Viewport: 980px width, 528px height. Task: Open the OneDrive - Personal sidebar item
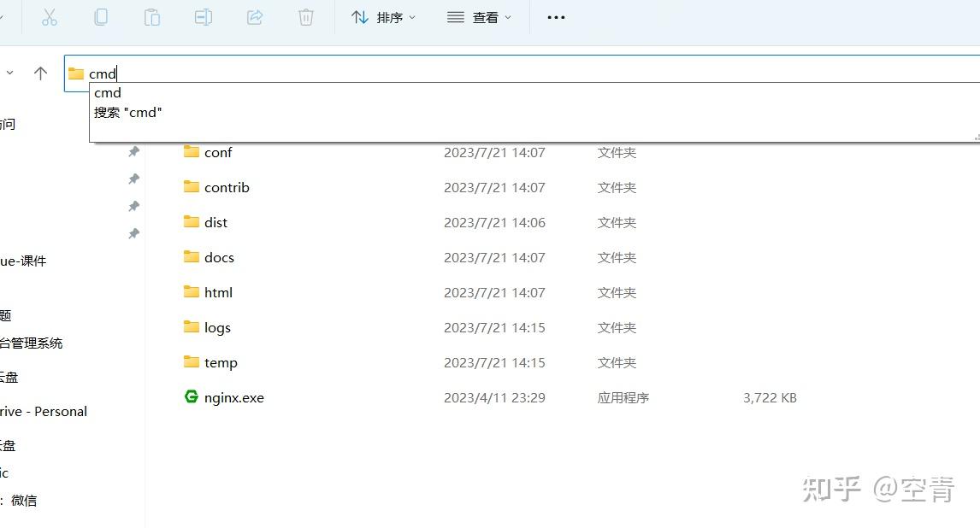[x=44, y=411]
